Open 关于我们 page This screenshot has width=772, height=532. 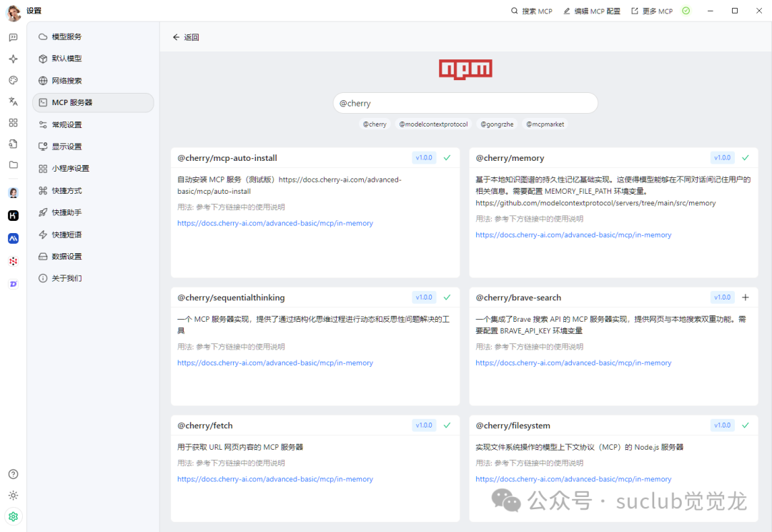click(93, 278)
